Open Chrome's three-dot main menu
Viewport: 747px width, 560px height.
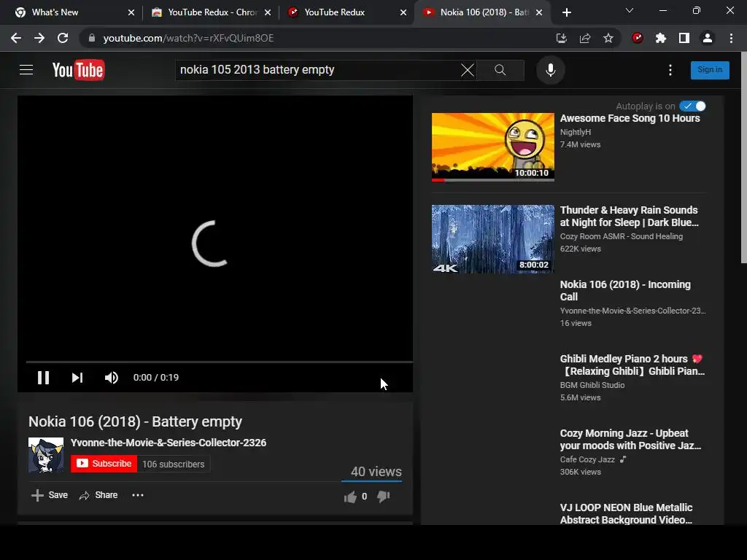(x=731, y=38)
